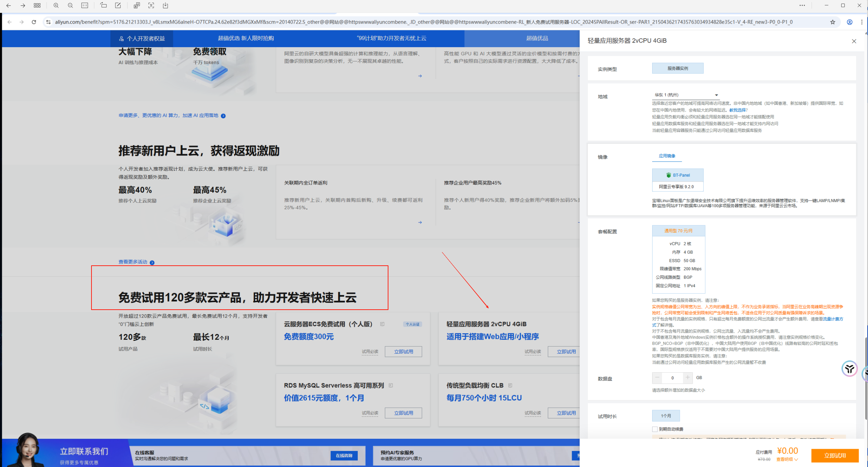
Task: Click the actual size 1:1 icon
Action: 85,5
